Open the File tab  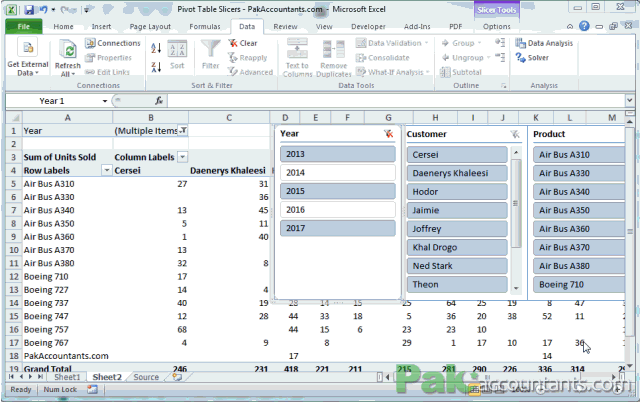[24, 27]
